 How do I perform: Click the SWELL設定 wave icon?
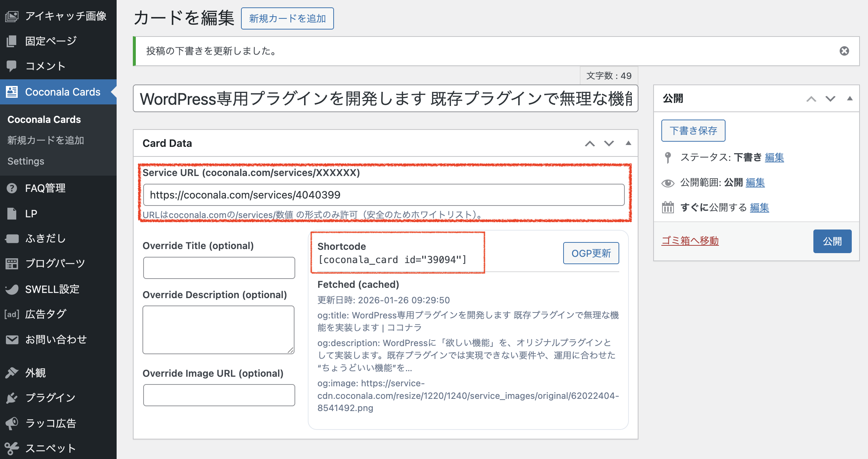pyautogui.click(x=12, y=289)
